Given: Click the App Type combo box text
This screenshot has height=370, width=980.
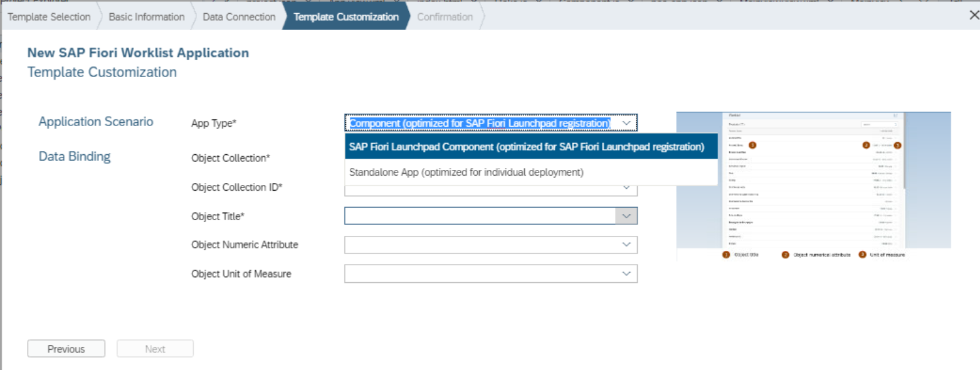Looking at the screenshot, I should click(x=480, y=123).
